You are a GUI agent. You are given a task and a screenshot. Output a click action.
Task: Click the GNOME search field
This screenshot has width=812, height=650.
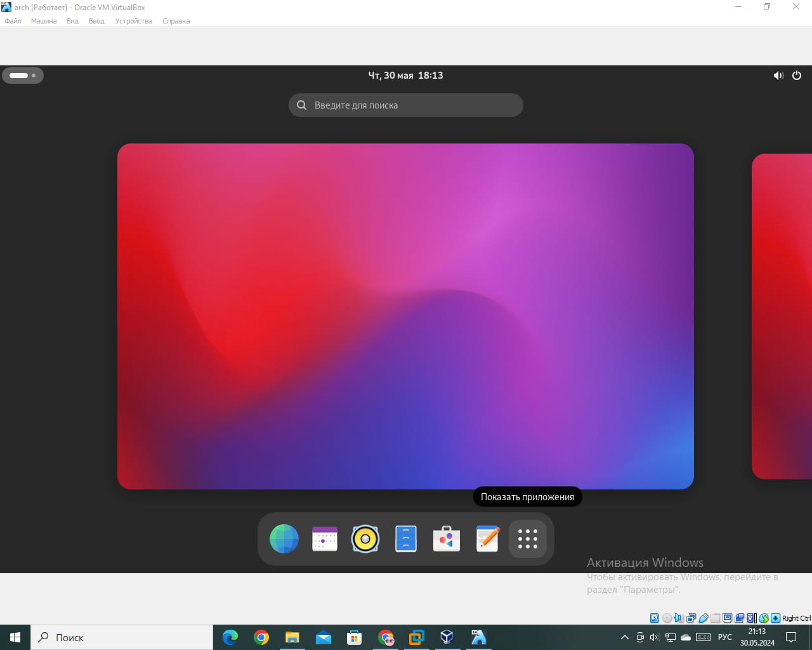406,105
